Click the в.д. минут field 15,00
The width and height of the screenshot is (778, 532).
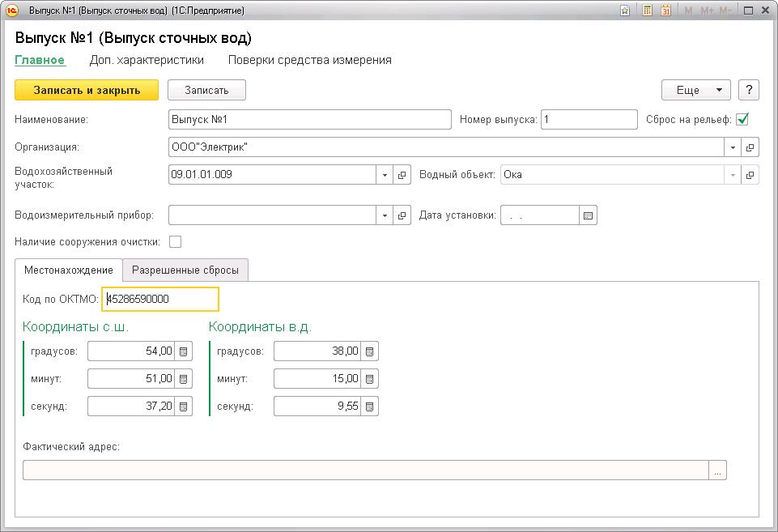point(317,379)
